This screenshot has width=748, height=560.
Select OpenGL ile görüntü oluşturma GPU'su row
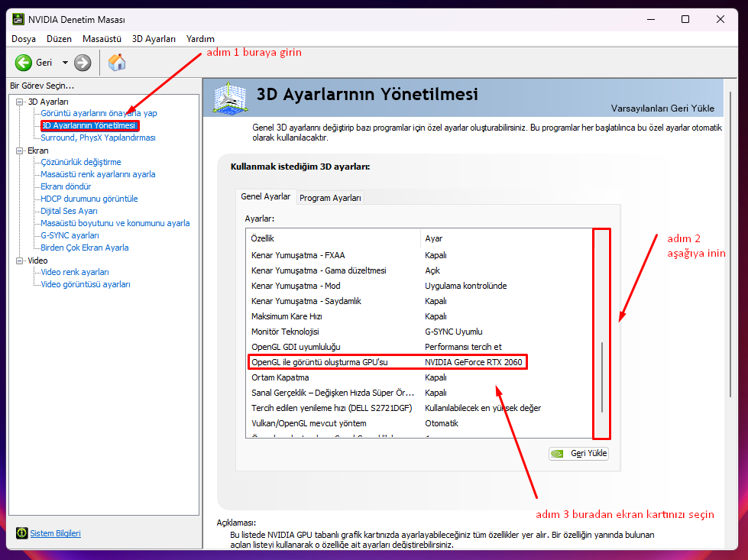pos(419,362)
